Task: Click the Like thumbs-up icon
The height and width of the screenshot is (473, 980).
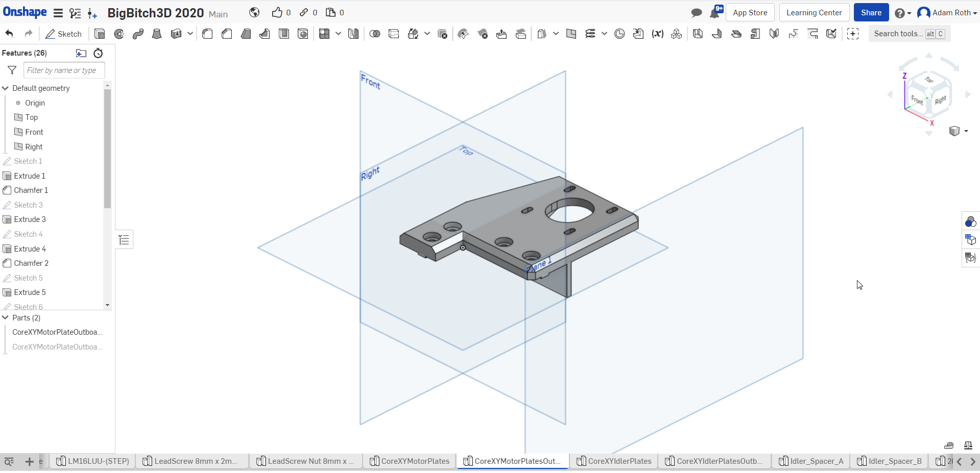Action: coord(277,12)
